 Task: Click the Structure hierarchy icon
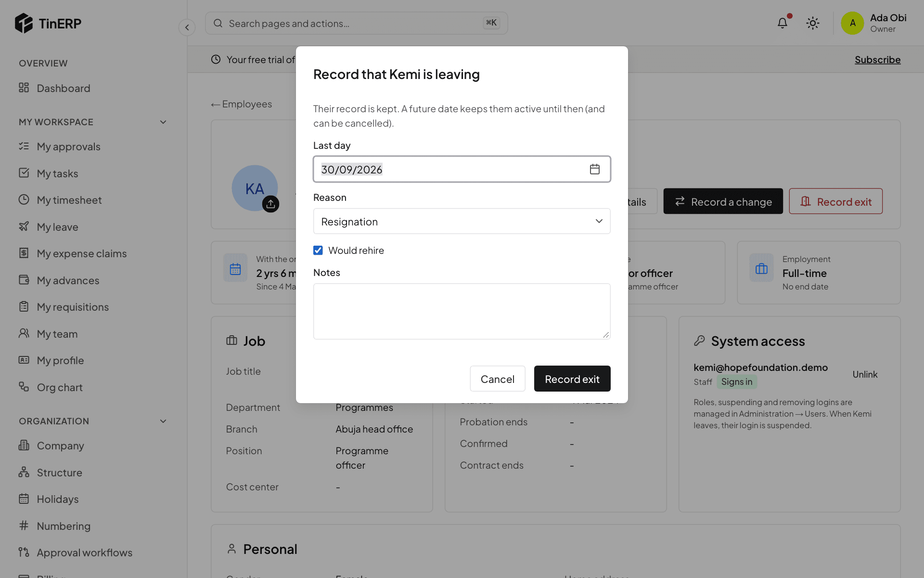[24, 472]
